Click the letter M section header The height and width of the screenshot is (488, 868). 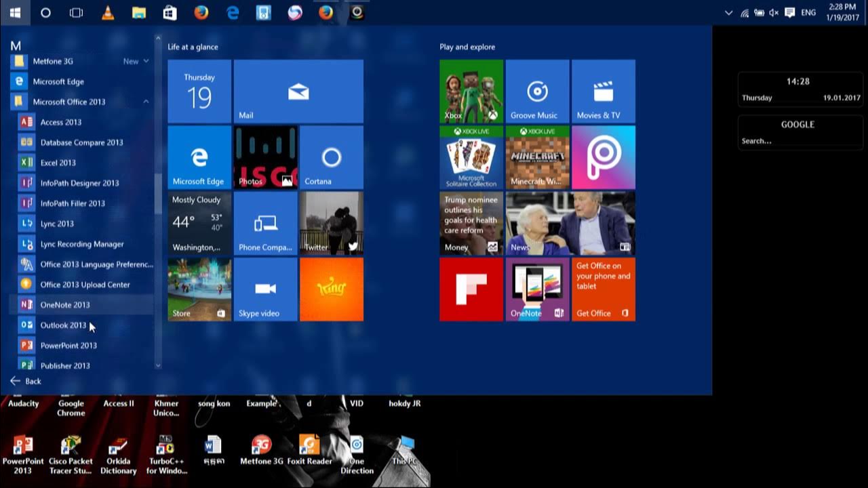coord(16,45)
